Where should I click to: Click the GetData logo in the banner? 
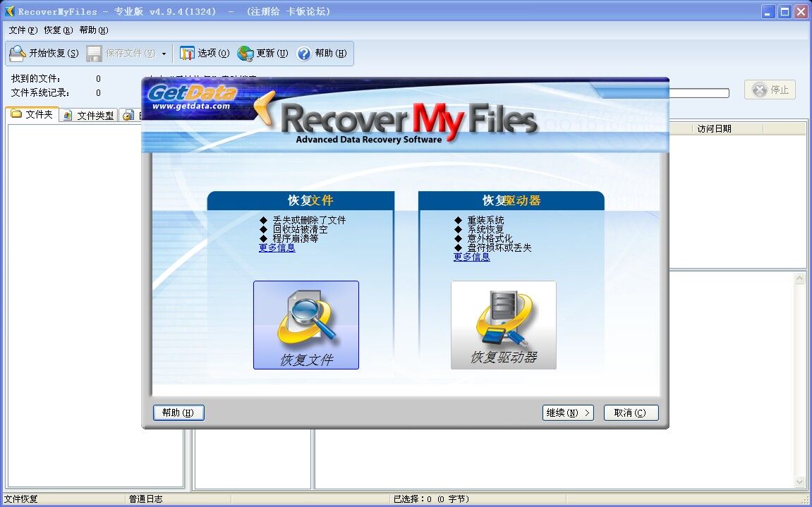point(192,97)
